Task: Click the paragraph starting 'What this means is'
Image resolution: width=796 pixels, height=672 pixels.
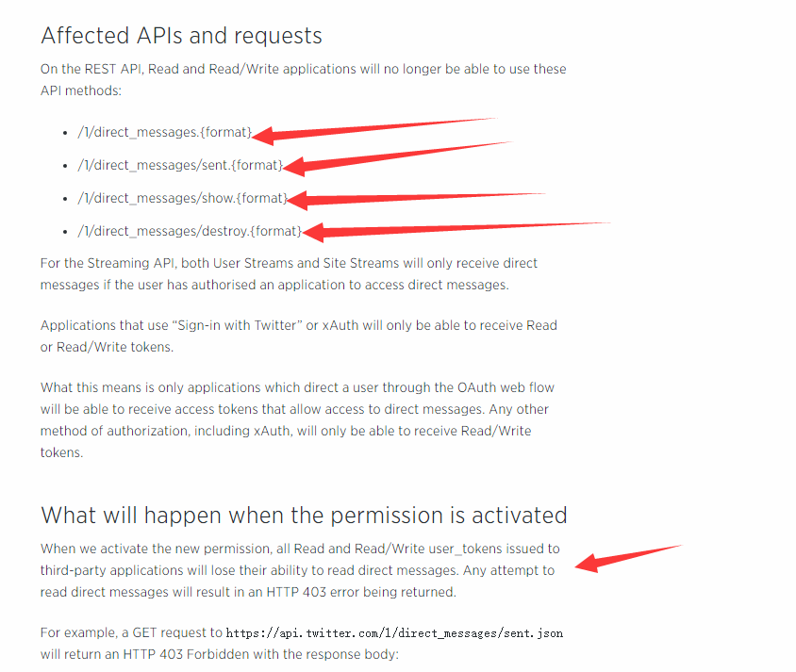Action: click(x=297, y=420)
